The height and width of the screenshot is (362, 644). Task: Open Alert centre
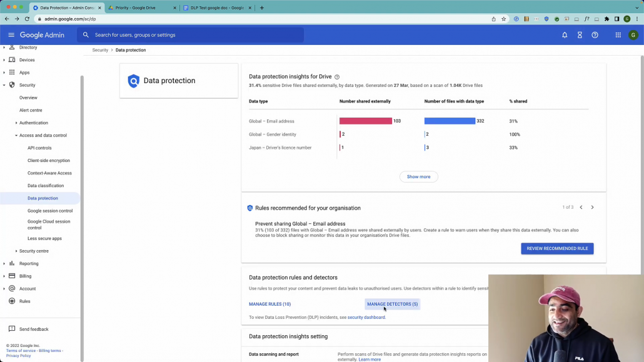coord(31,110)
